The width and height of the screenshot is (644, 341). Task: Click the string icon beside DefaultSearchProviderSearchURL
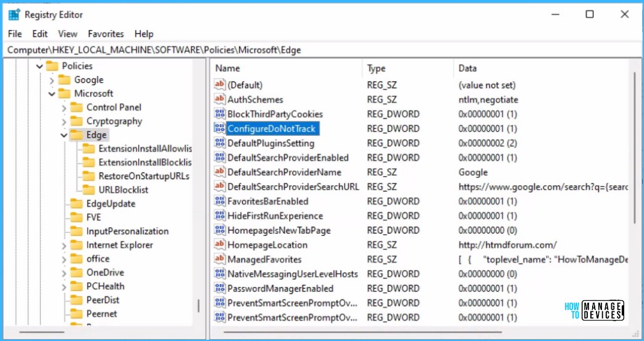220,187
